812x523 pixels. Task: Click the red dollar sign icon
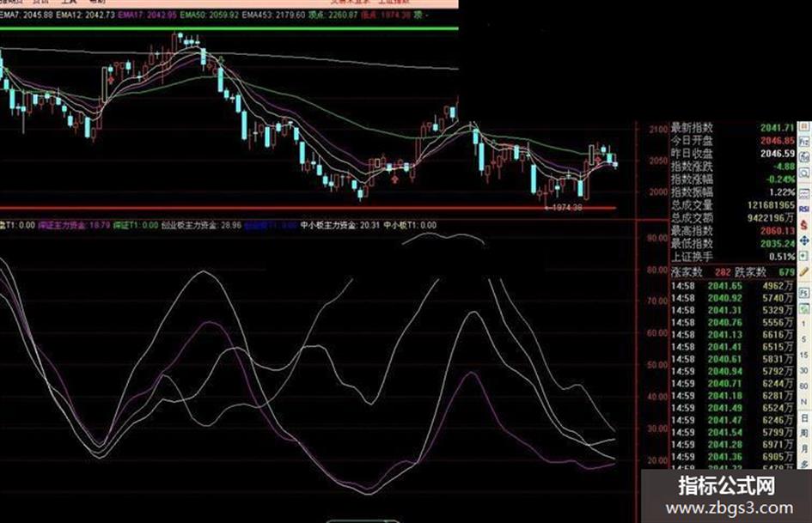coord(804,224)
